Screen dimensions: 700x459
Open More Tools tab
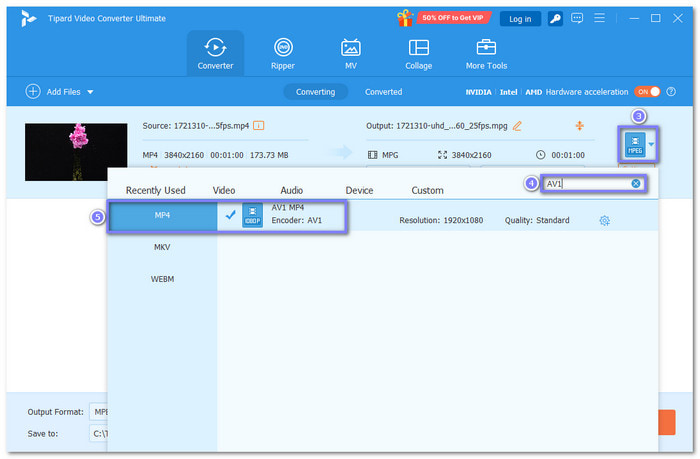pos(486,53)
